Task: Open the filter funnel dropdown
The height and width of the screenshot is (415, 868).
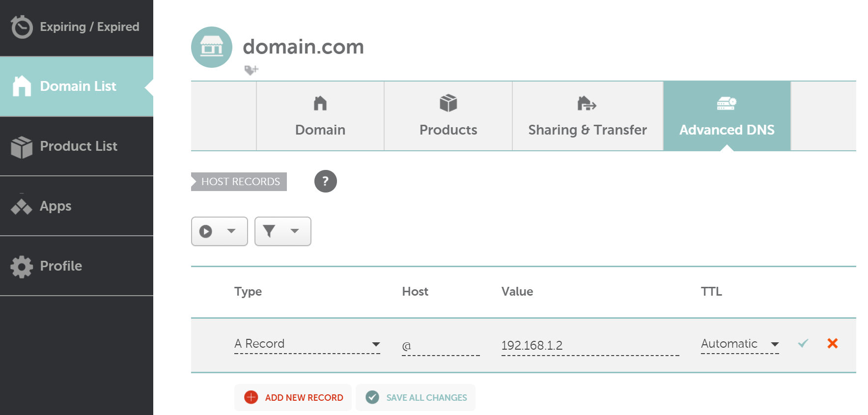Action: tap(282, 231)
